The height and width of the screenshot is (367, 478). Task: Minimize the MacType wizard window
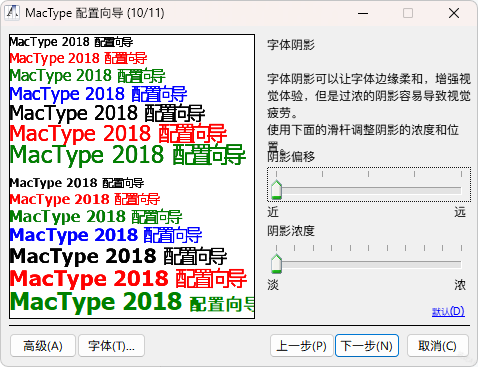pos(363,13)
